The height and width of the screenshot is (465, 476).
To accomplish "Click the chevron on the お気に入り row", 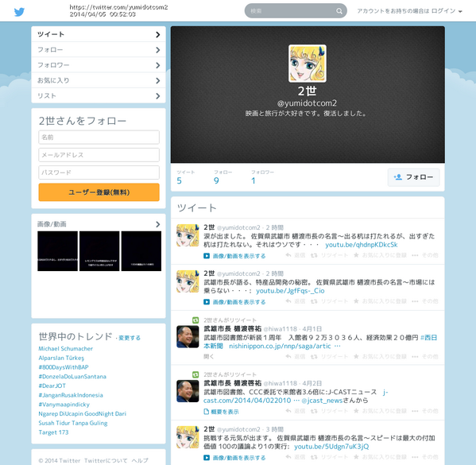I will (x=157, y=81).
